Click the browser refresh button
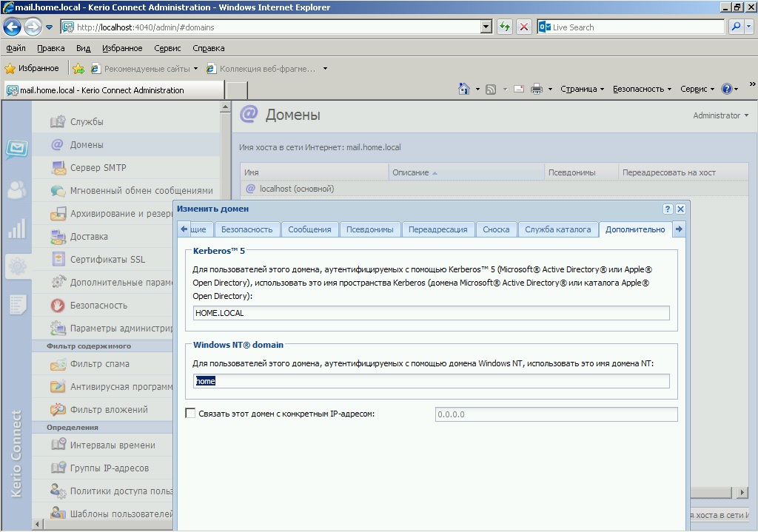The width and height of the screenshot is (758, 532). pos(505,27)
